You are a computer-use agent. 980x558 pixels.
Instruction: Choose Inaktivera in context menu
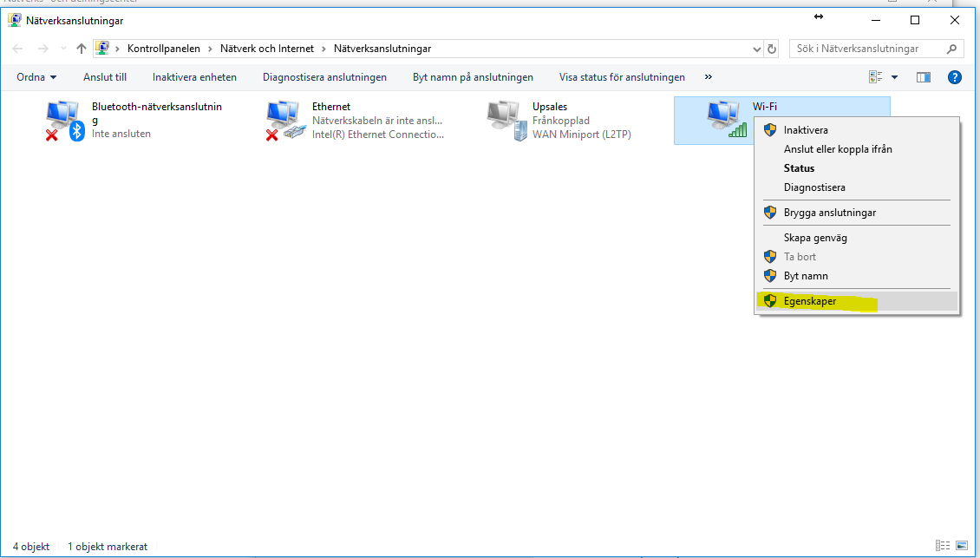857,130
